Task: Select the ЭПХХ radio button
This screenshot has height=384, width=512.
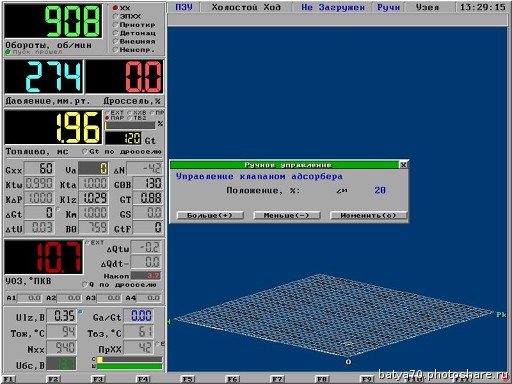Action: [115, 16]
